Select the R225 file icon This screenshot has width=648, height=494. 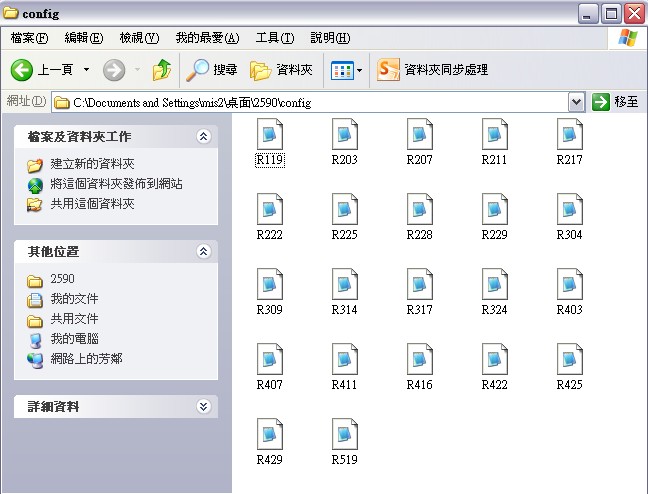[x=345, y=209]
